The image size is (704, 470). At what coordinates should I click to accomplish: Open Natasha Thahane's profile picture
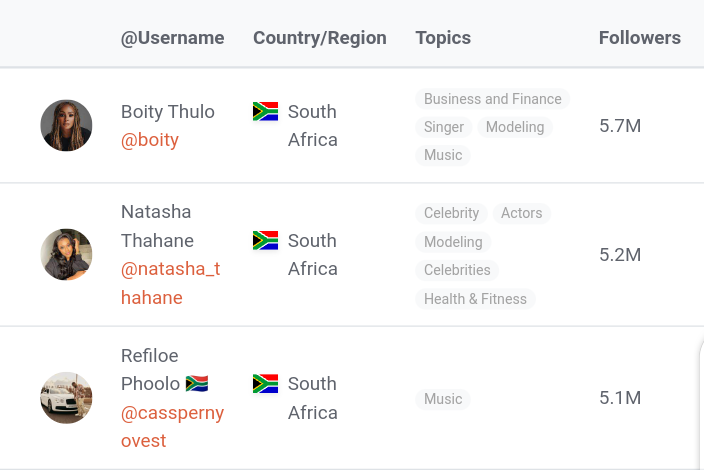pyautogui.click(x=66, y=255)
